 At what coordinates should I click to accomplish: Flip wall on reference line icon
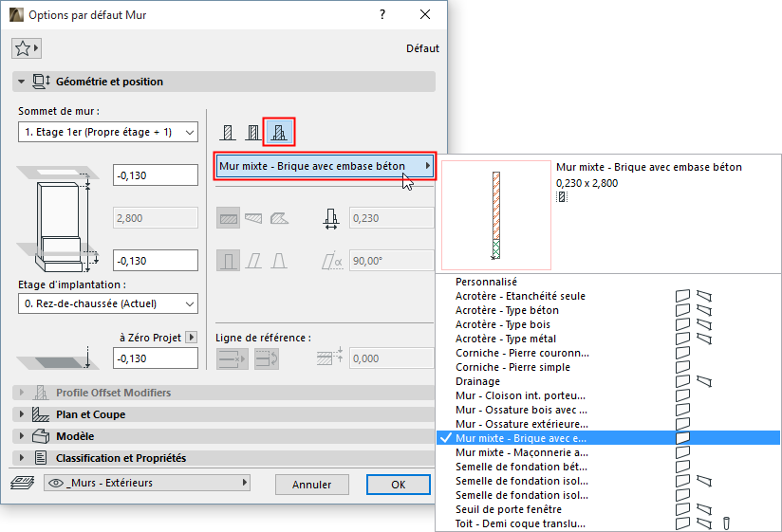point(267,358)
